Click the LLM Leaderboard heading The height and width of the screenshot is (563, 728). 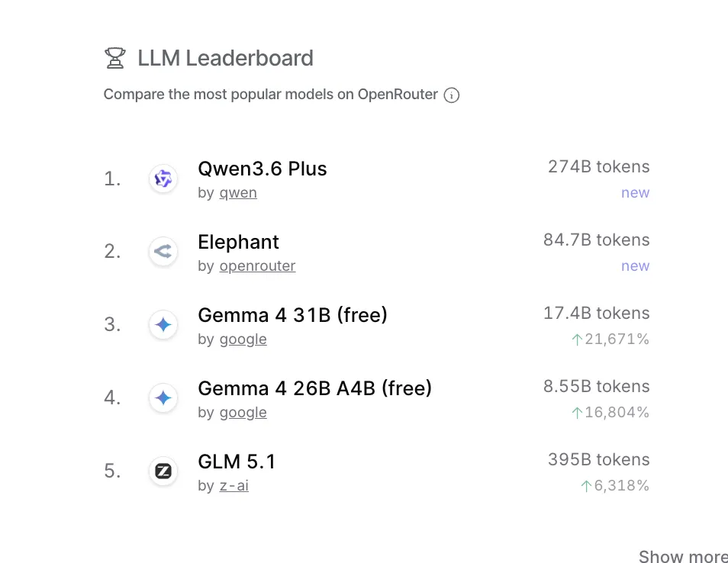[225, 59]
